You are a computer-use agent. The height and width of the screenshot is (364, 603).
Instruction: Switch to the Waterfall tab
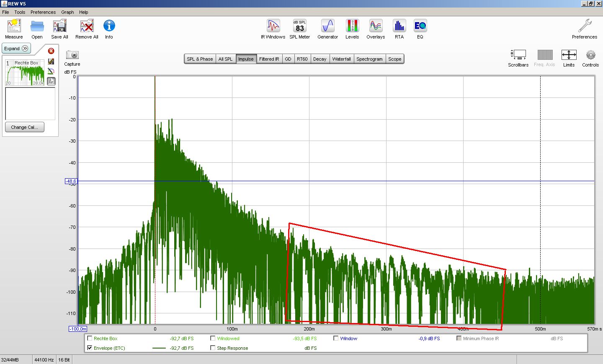pyautogui.click(x=342, y=59)
